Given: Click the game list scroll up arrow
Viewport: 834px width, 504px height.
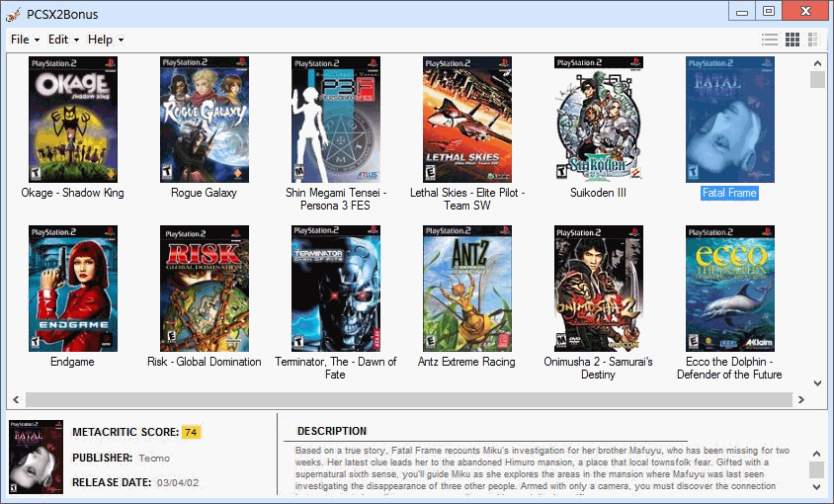Looking at the screenshot, I should (817, 63).
